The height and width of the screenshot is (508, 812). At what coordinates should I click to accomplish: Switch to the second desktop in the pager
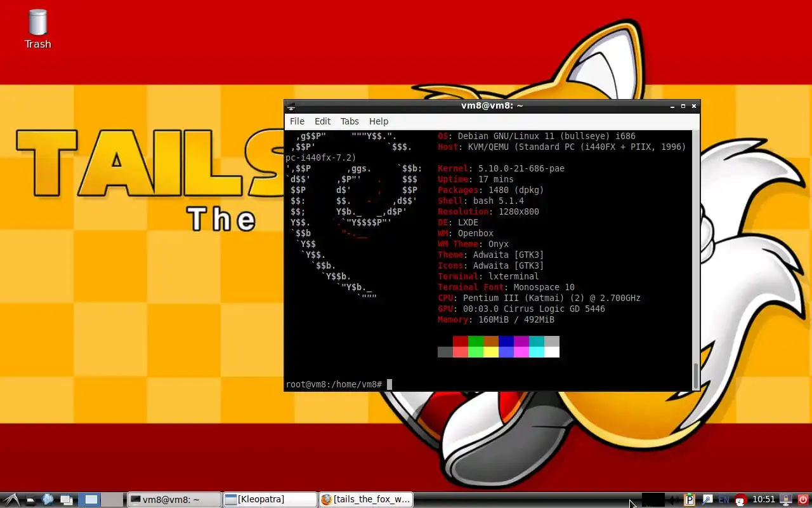click(113, 500)
